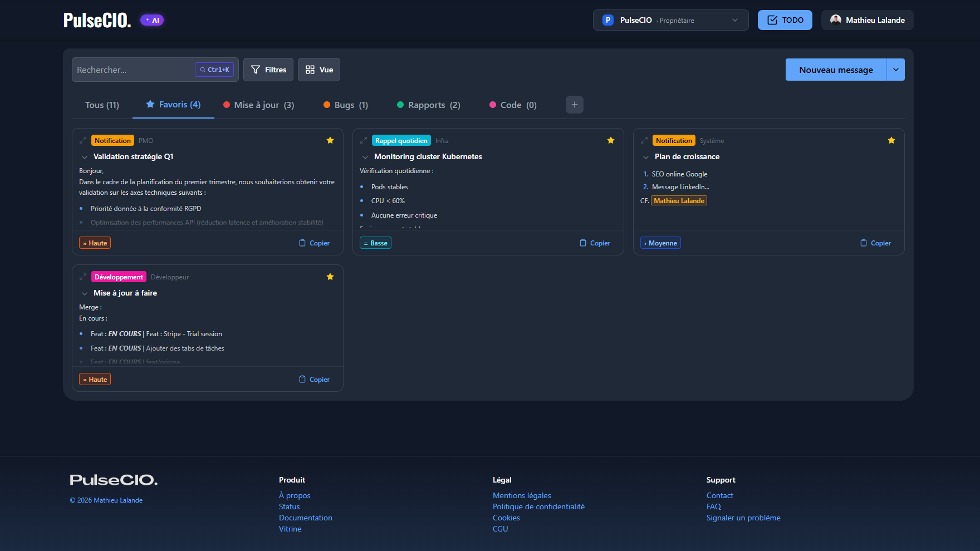The width and height of the screenshot is (980, 551).
Task: Open the À propos footer link
Action: pos(295,495)
